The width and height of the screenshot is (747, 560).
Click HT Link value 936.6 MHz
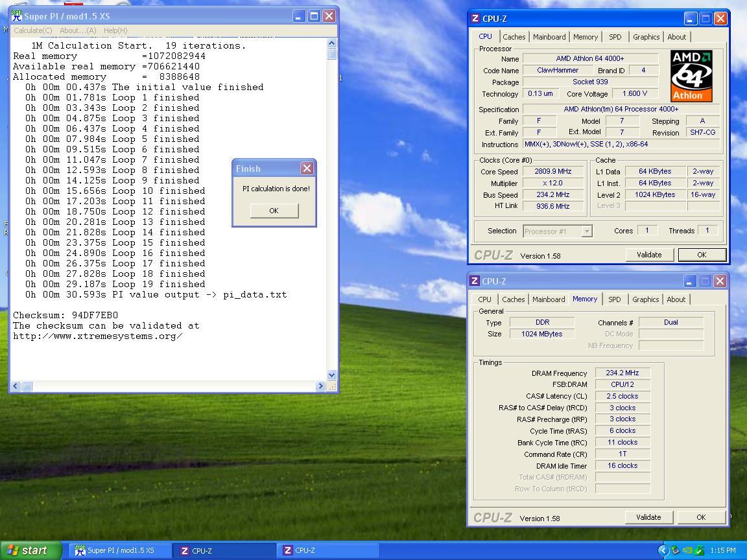coord(553,206)
